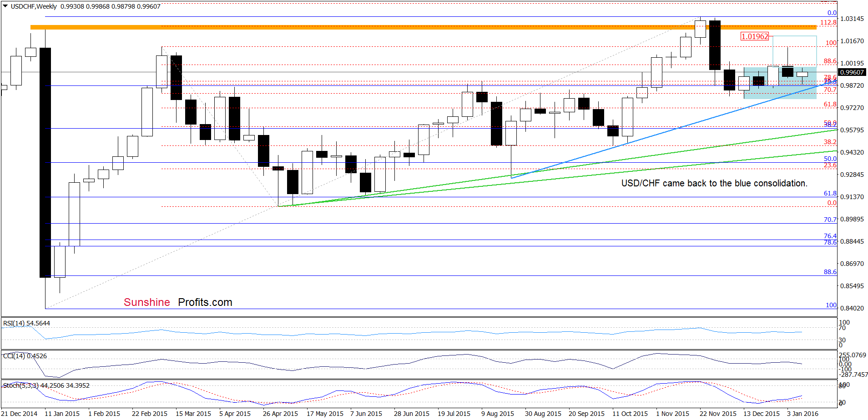Click the 0.94320 price axis value
This screenshot has width=868, height=420.
click(x=852, y=152)
